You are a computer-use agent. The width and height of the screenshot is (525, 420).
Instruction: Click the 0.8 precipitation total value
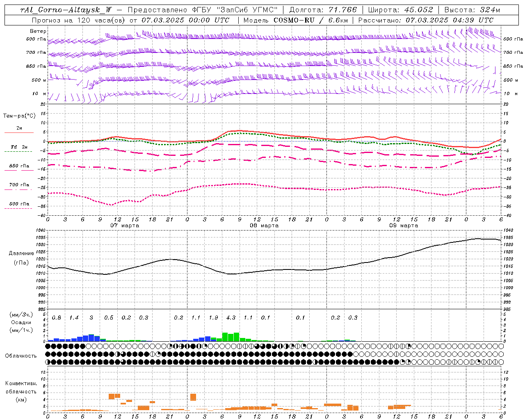point(57,318)
